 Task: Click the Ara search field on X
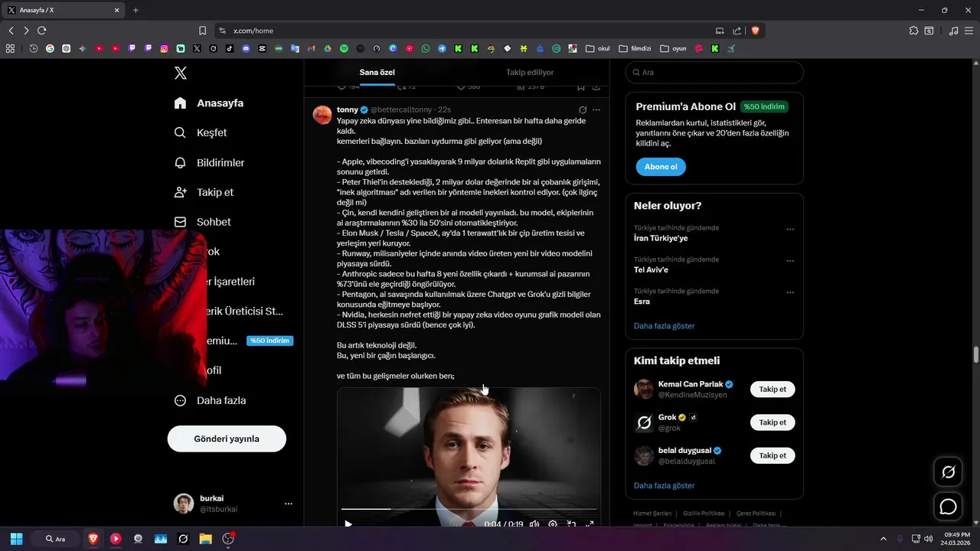[714, 72]
